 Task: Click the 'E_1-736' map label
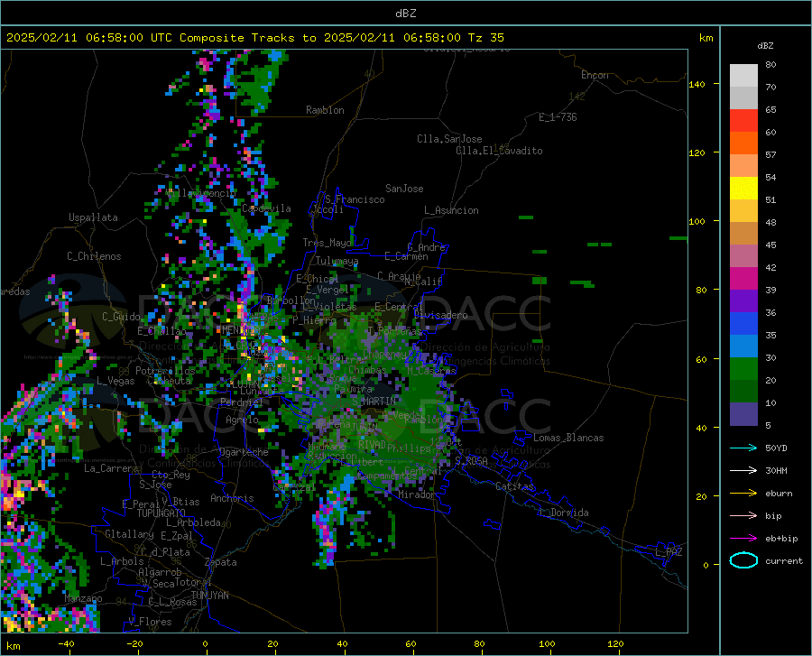tap(558, 117)
